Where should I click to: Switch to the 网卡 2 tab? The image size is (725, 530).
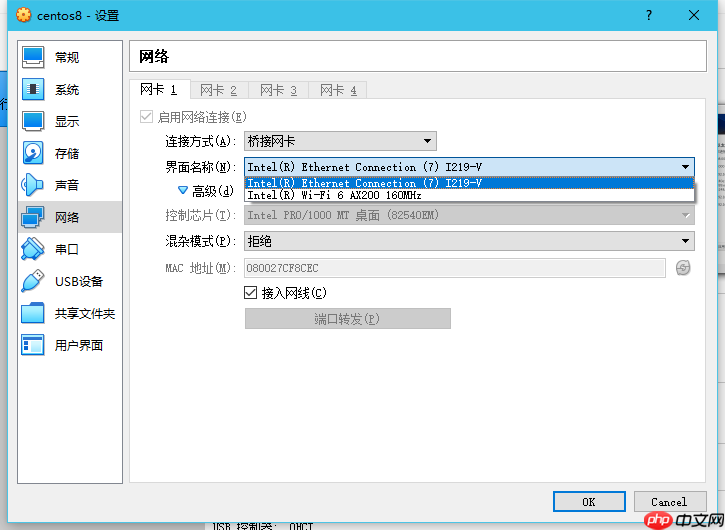(x=219, y=90)
